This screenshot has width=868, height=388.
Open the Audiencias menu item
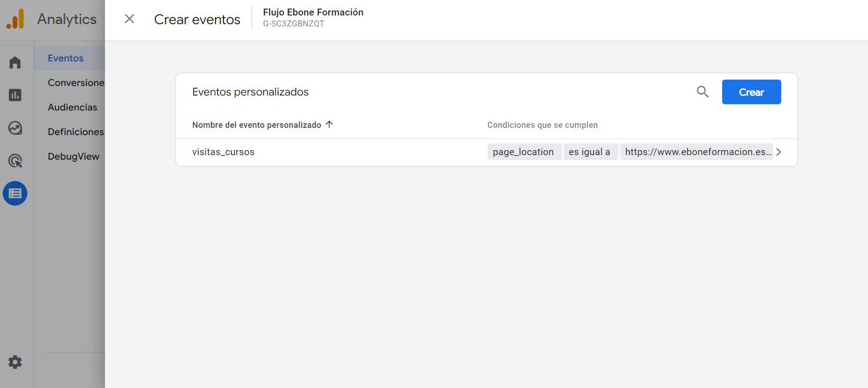click(x=73, y=107)
